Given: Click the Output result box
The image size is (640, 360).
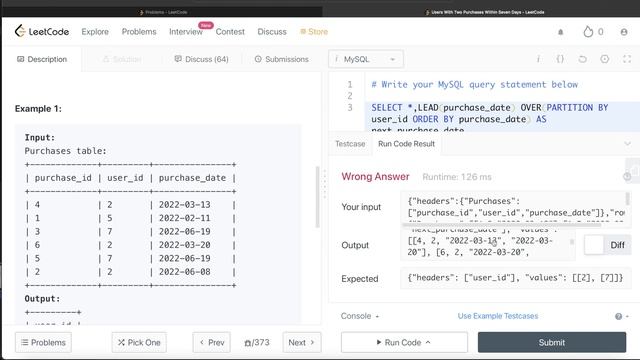Looking at the screenshot, I should 488,245.
